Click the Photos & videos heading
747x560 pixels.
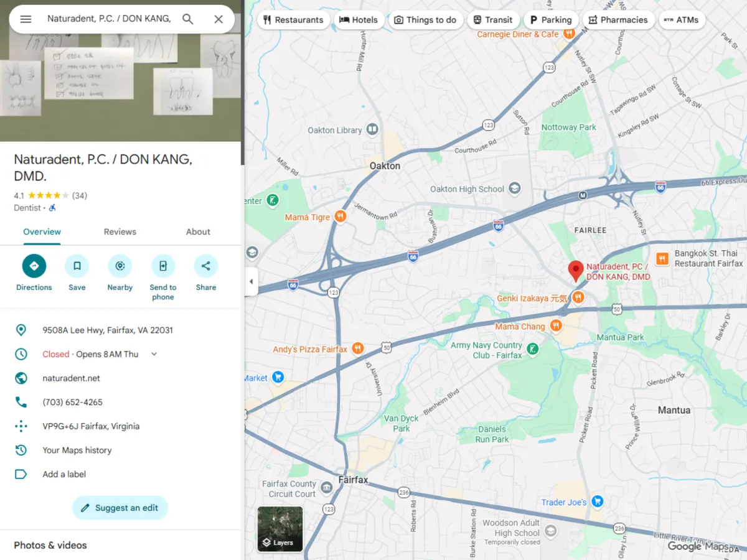click(50, 545)
